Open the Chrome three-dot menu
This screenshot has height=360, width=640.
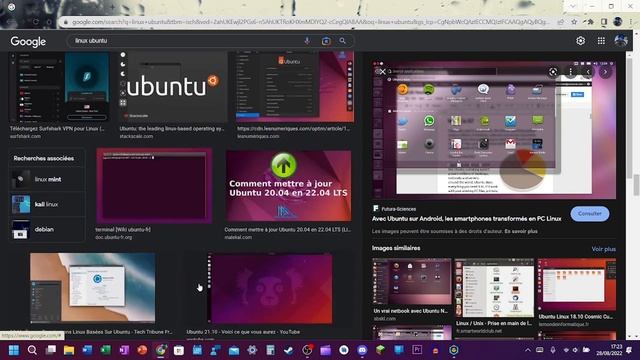tap(631, 22)
